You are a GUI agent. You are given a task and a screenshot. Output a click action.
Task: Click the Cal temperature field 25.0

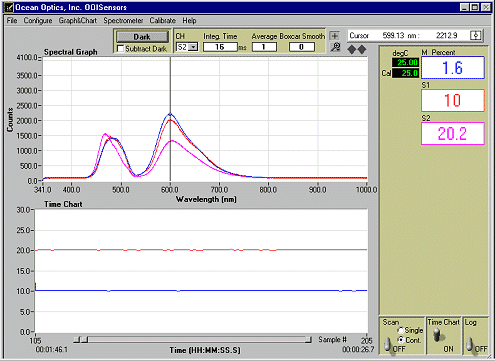[x=405, y=73]
